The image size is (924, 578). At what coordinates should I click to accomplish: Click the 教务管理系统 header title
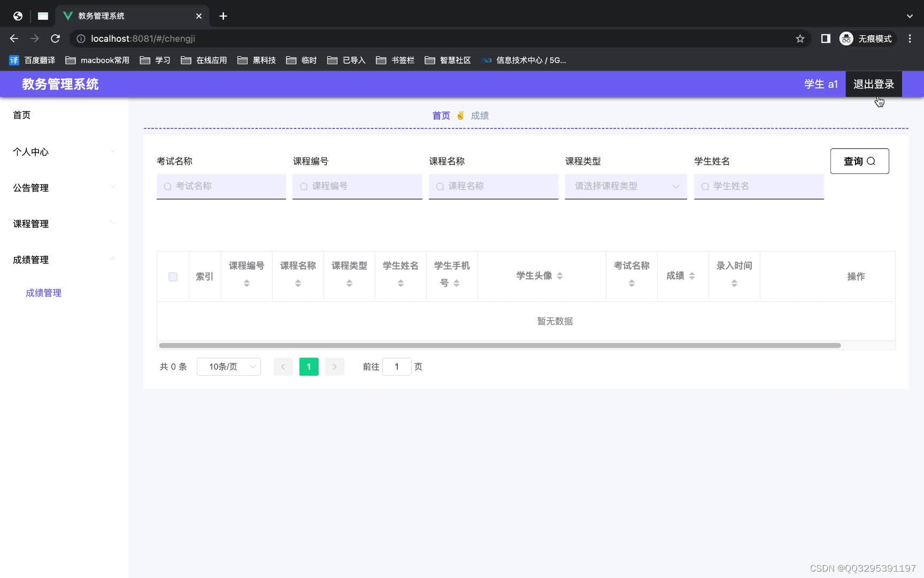click(x=60, y=84)
